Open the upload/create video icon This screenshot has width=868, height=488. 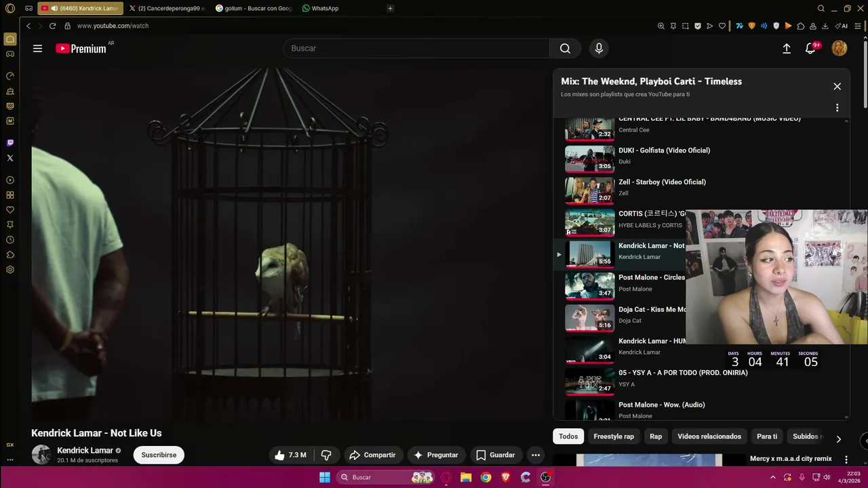[x=787, y=48]
